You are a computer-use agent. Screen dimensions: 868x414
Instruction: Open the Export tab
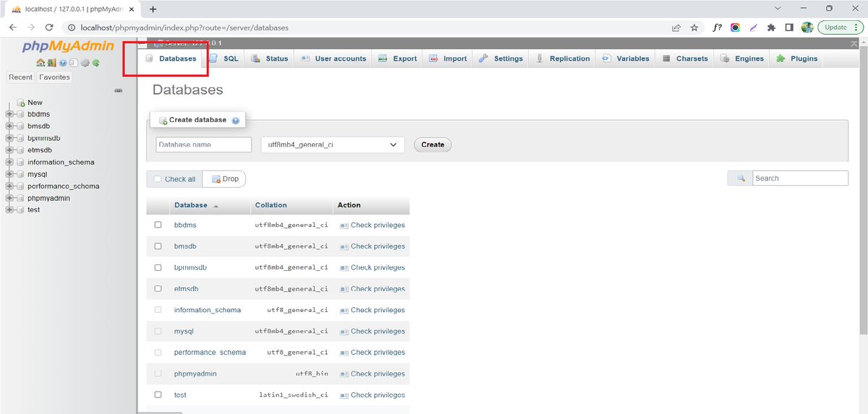(398, 59)
